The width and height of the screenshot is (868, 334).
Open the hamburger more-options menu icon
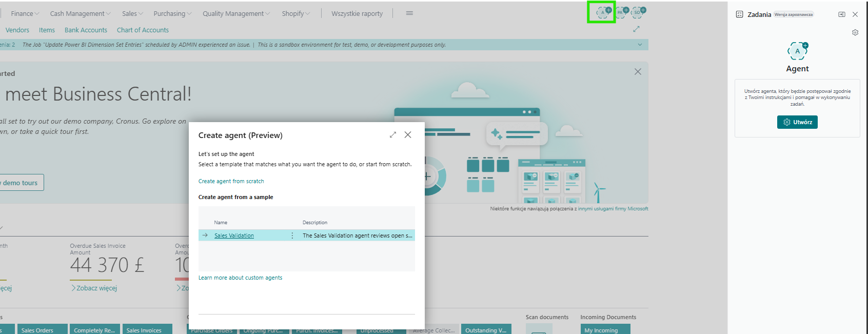(x=409, y=13)
